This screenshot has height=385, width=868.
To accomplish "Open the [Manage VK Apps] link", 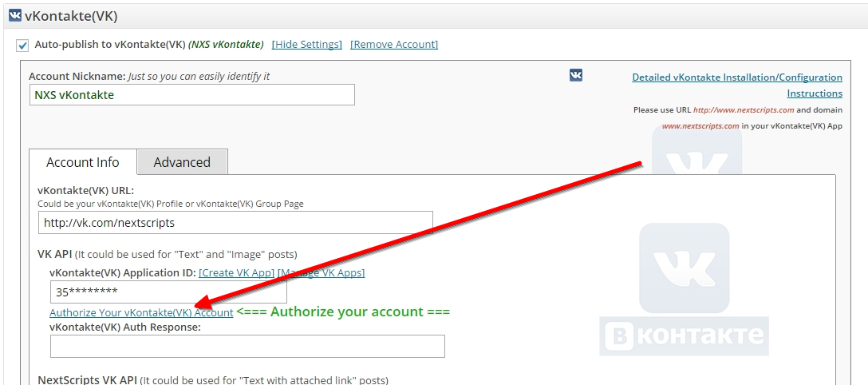I will tap(321, 273).
